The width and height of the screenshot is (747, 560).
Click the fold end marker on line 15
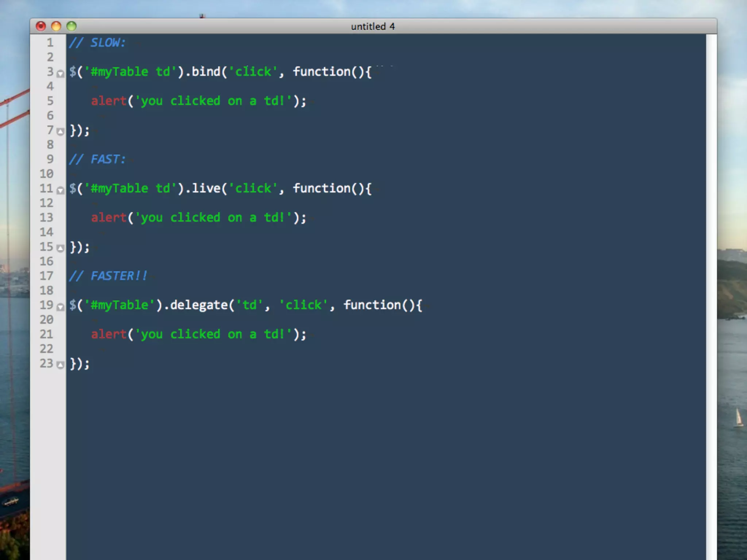click(x=61, y=248)
